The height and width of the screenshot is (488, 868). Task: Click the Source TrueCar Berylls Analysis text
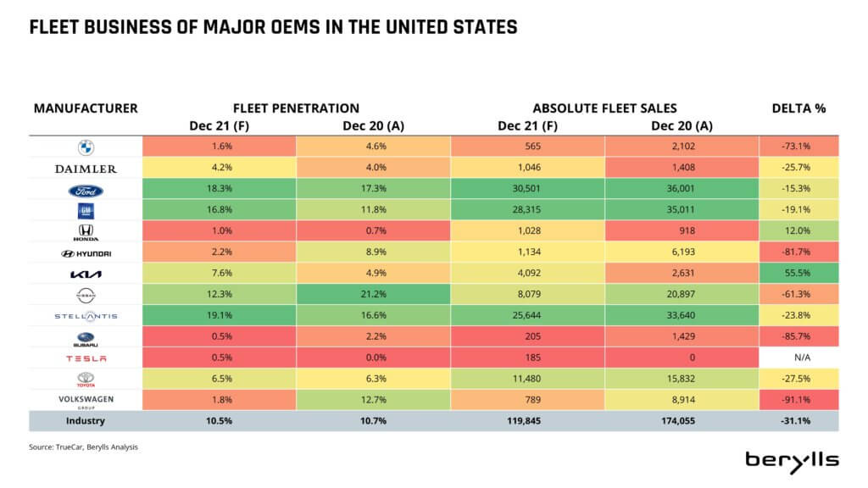click(84, 447)
